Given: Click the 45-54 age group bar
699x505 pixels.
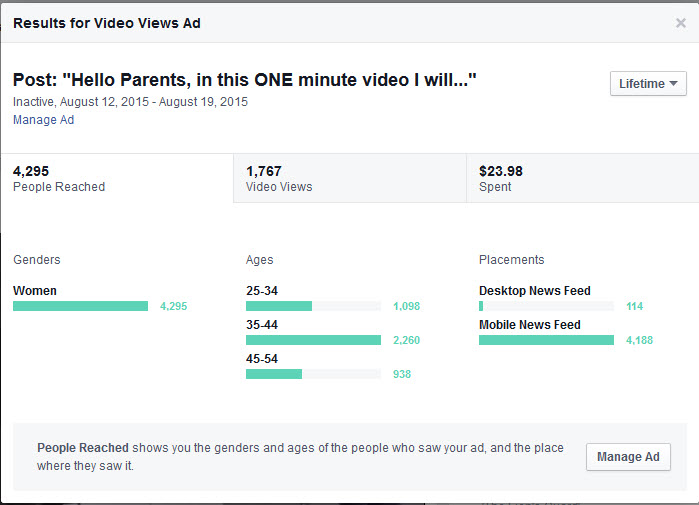Looking at the screenshot, I should click(x=313, y=374).
